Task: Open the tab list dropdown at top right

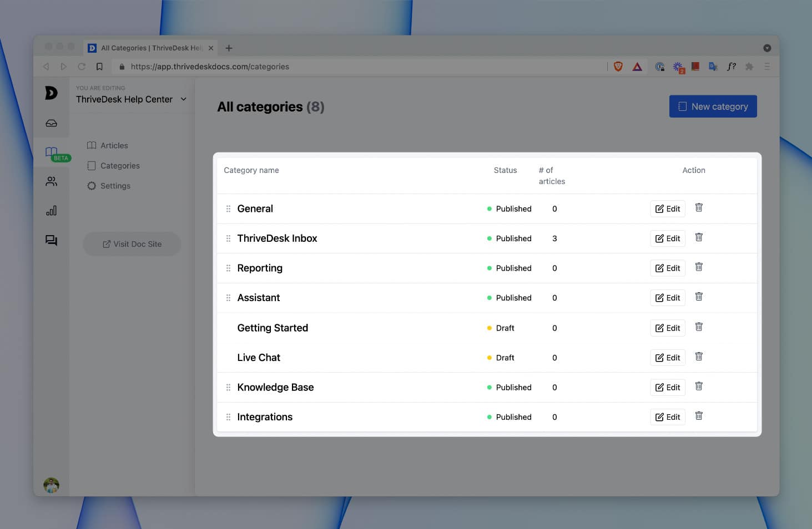Action: coord(767,48)
